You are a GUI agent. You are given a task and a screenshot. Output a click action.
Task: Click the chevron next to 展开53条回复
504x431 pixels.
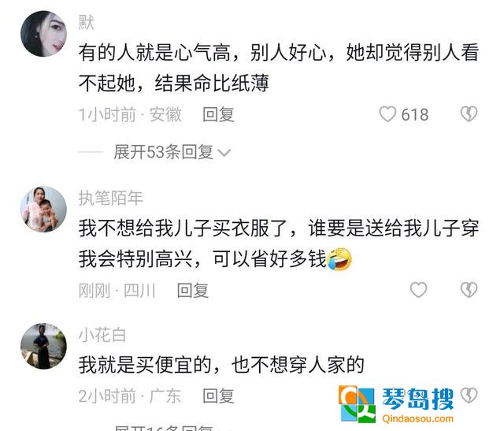(224, 152)
